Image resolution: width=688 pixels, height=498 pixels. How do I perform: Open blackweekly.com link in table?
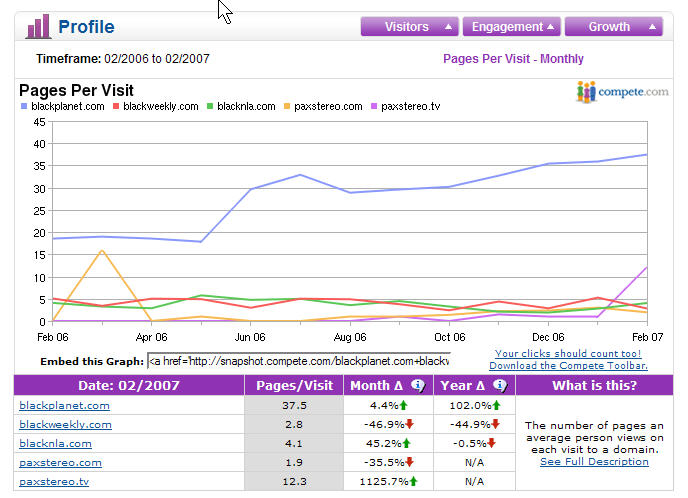pyautogui.click(x=65, y=425)
